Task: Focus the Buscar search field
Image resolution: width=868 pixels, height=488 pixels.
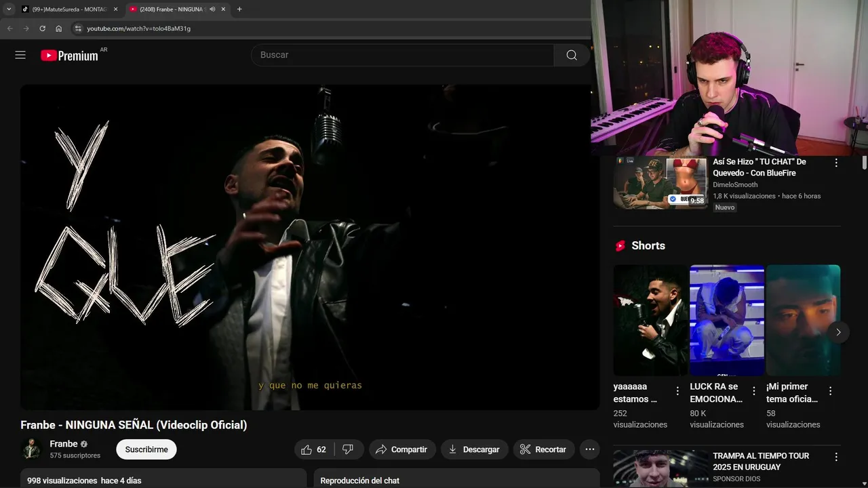Action: coord(403,55)
